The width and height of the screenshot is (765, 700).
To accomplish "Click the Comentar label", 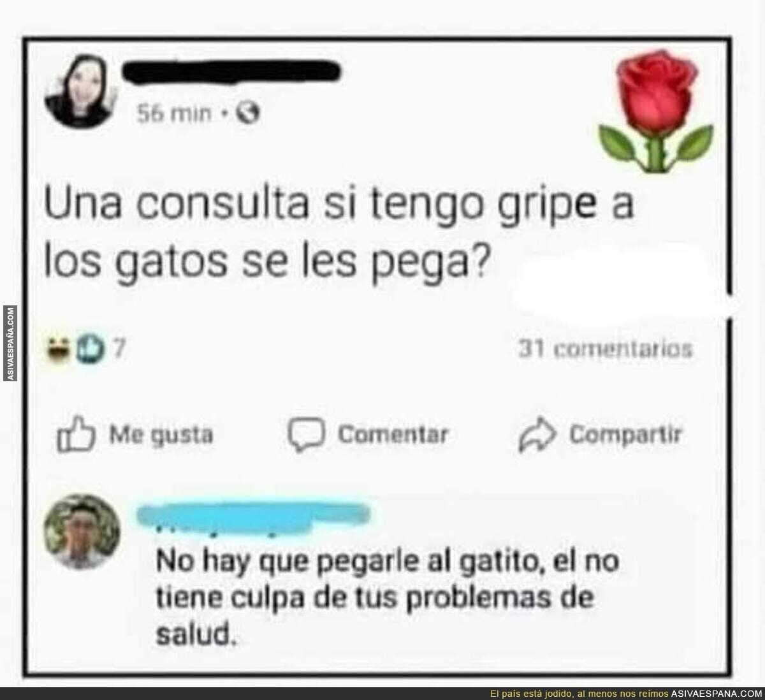I will pos(393,435).
